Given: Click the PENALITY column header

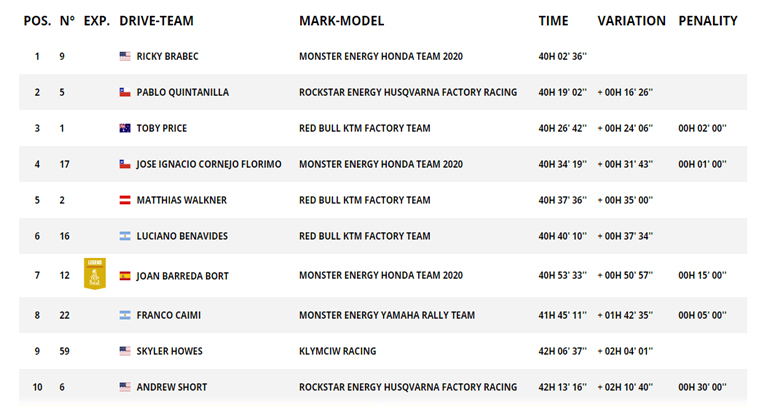Looking at the screenshot, I should pos(708,21).
